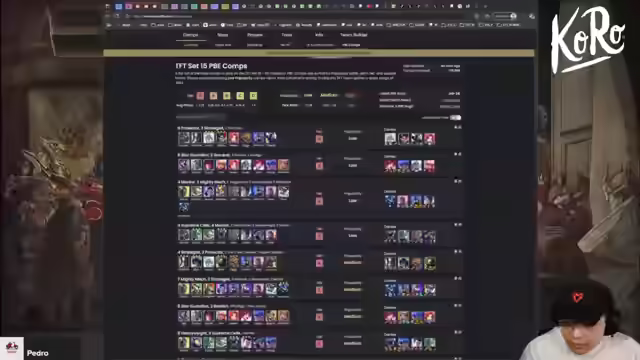The height and width of the screenshot is (360, 640).
Task: Open the 4 Strategist, 2 Protector comp title
Action: coord(200,252)
